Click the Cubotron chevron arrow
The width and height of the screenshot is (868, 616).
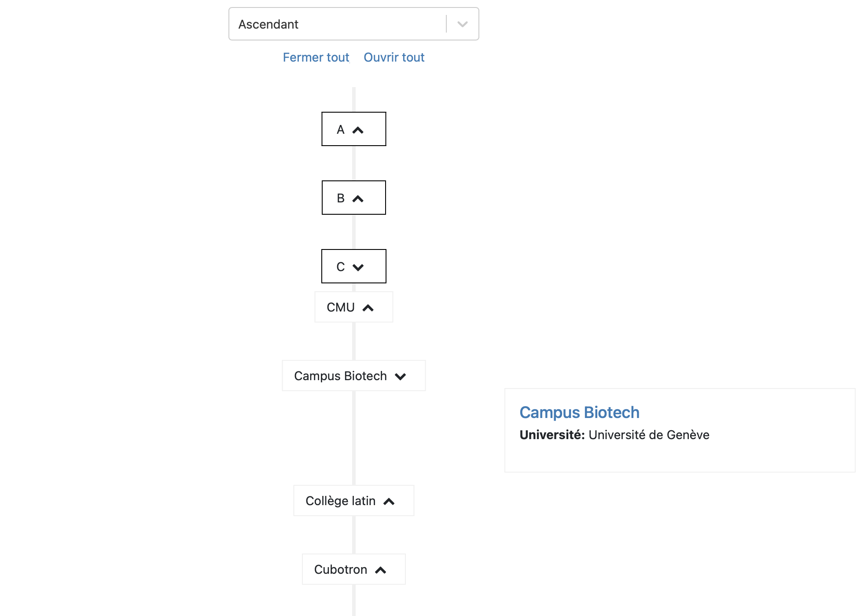coord(381,570)
